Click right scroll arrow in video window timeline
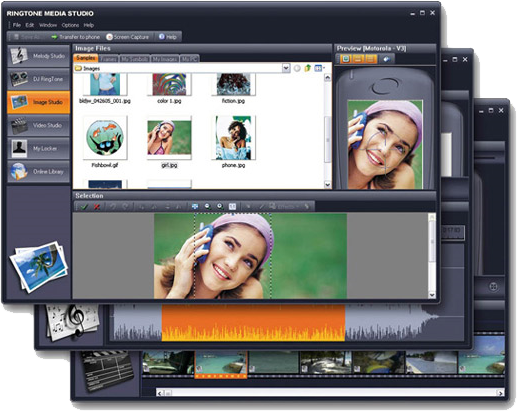Image resolution: width=517 pixels, height=411 pixels. (x=500, y=393)
